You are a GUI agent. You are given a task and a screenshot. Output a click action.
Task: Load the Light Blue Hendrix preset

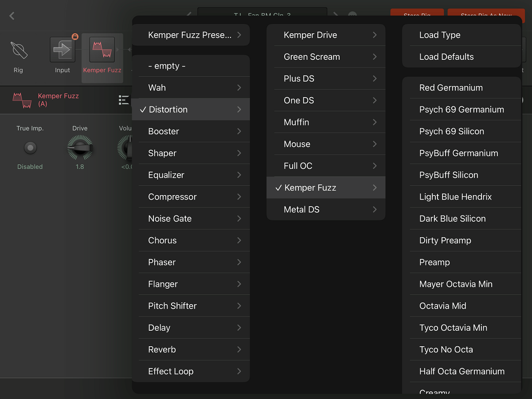462,197
